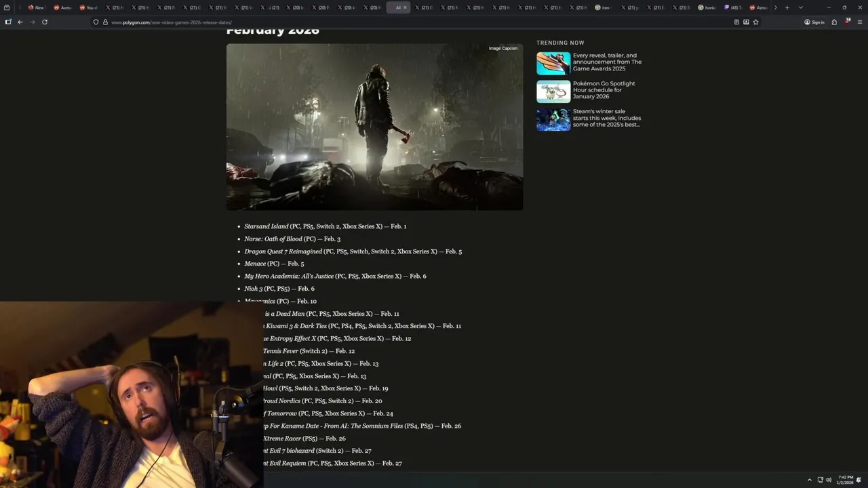Click the disabled forward navigation arrow

tap(32, 22)
